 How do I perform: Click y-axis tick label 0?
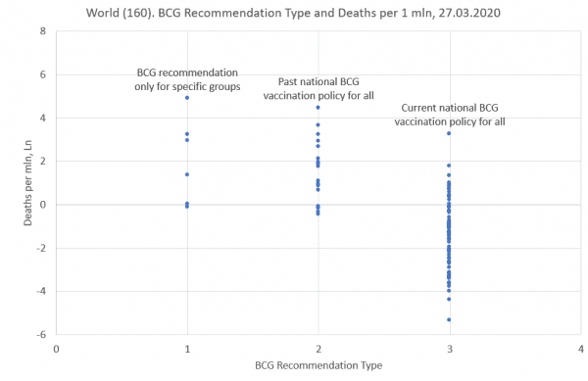(43, 205)
